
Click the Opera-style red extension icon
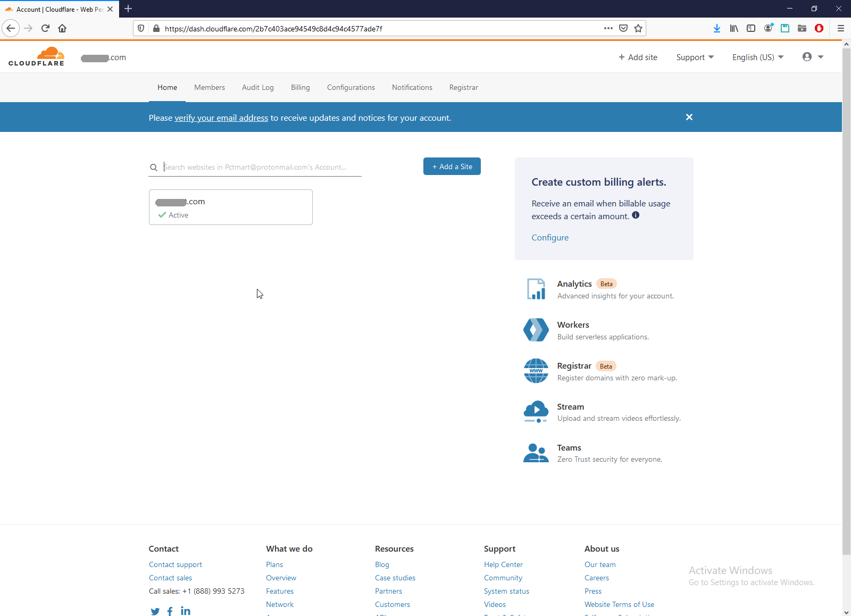coord(819,28)
